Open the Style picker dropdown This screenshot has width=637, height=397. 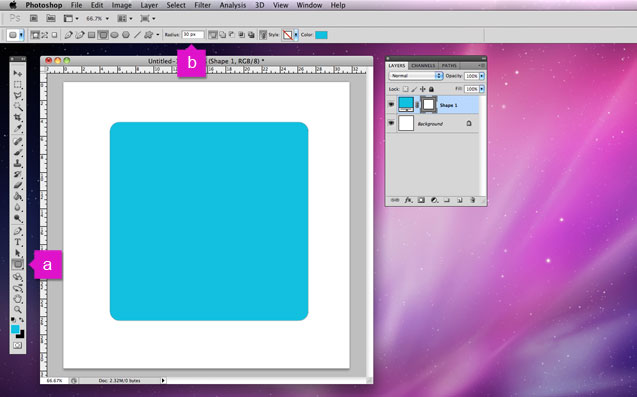coord(296,35)
